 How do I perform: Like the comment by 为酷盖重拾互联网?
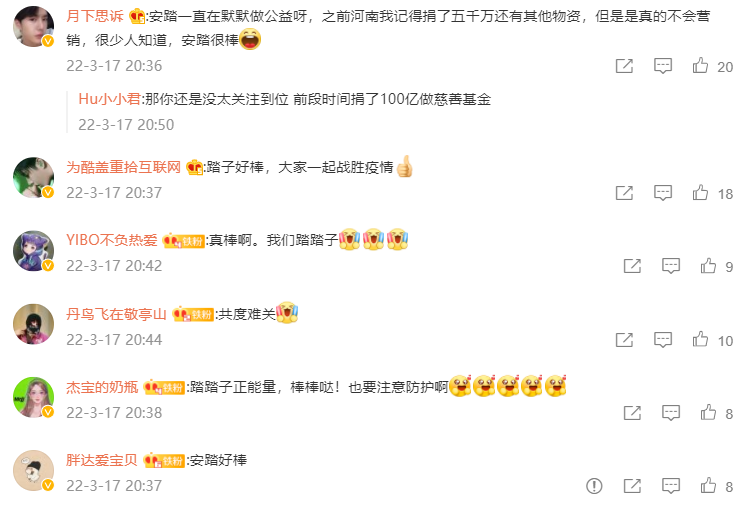tap(700, 192)
